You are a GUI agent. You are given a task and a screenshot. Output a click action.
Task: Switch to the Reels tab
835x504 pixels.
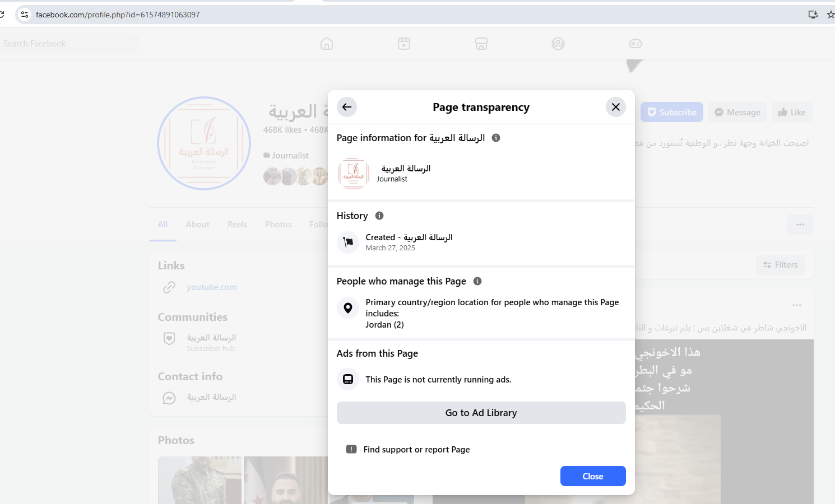237,225
